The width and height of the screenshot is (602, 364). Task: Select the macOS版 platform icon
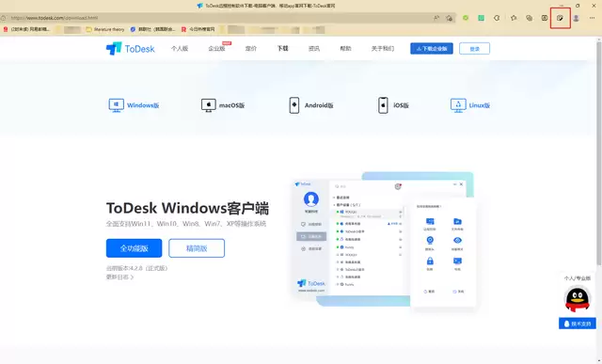209,104
